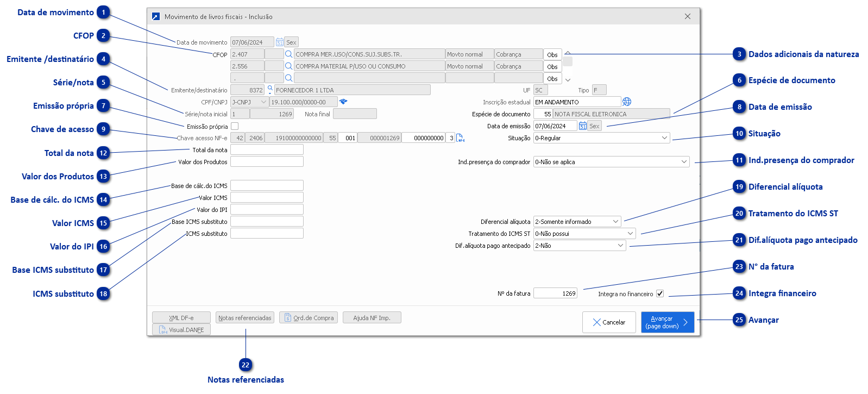This screenshot has height=394, width=868.
Task: Click the Espécie de documento code field
Action: tap(543, 114)
